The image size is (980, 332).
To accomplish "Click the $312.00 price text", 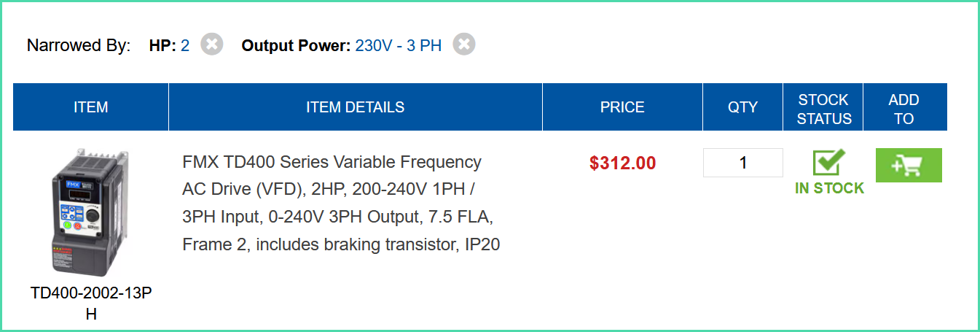I will [623, 163].
